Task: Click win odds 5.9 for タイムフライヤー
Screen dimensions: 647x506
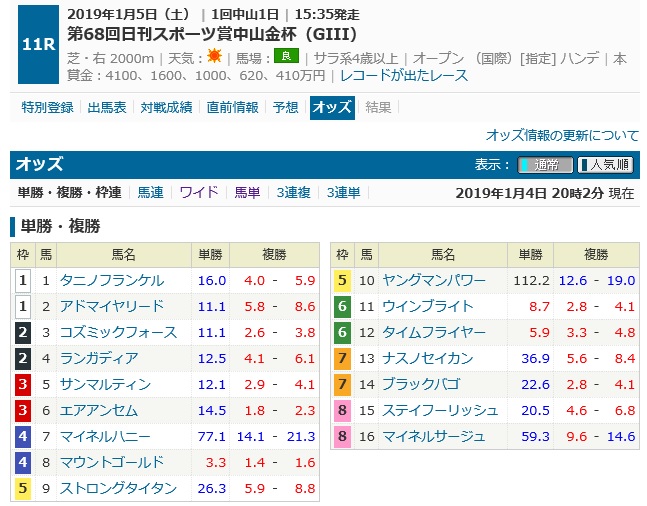Action: click(539, 333)
